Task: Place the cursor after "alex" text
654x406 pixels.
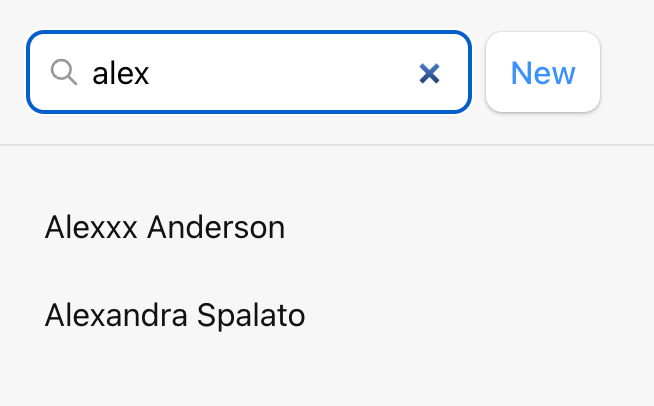Action: [151, 73]
